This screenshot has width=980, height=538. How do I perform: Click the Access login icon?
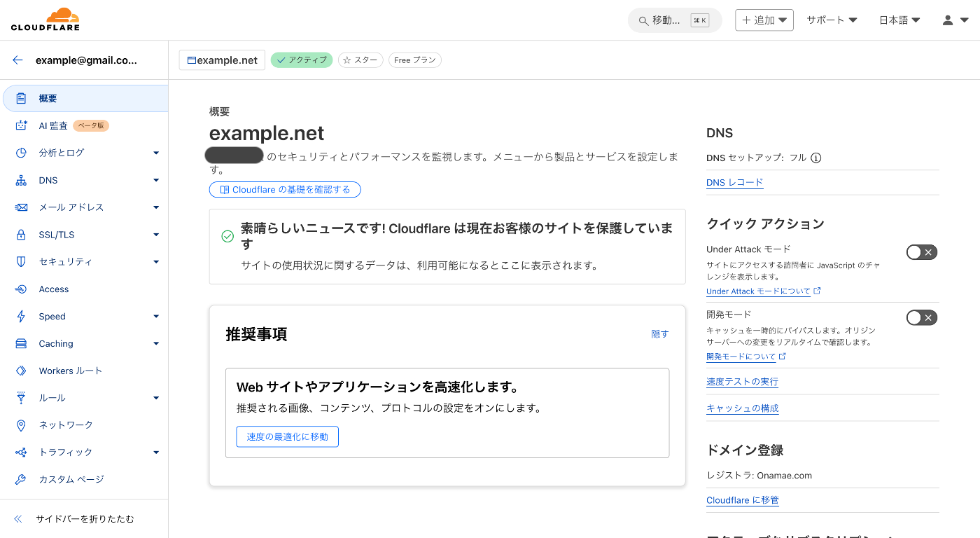(21, 289)
